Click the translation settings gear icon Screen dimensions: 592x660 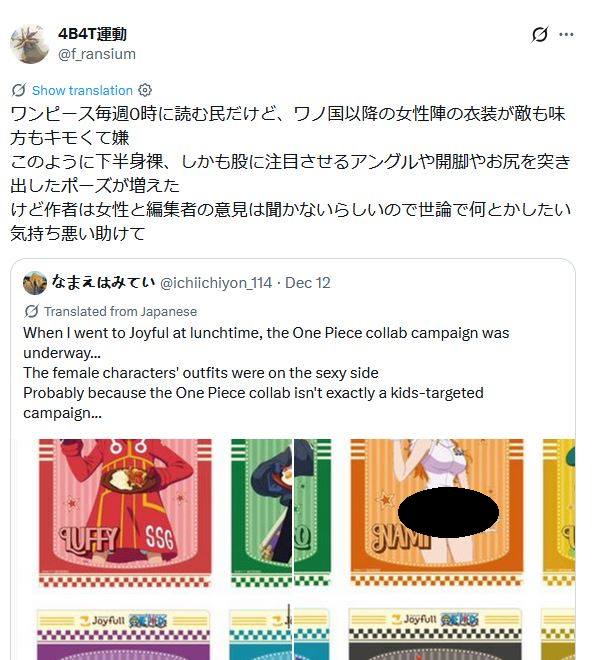point(145,90)
